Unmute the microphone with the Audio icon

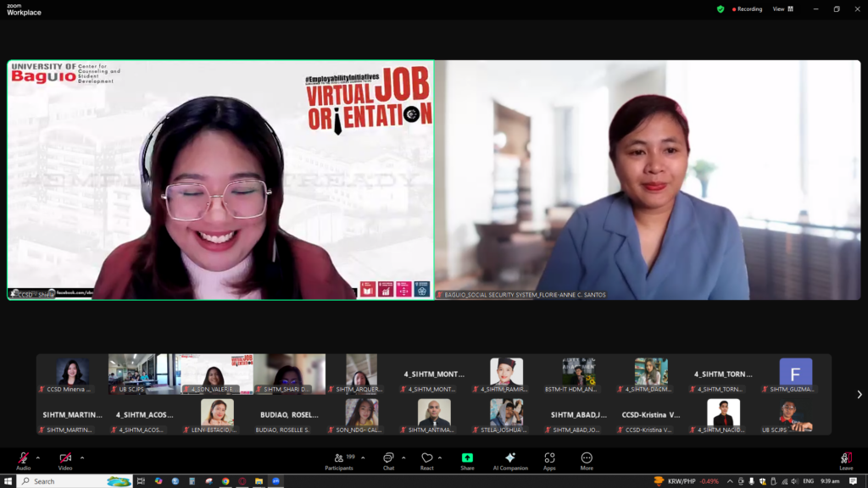[23, 460]
